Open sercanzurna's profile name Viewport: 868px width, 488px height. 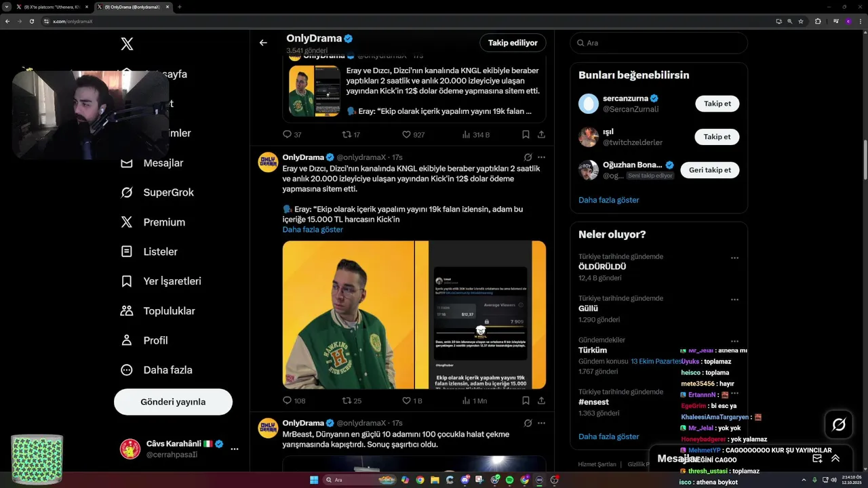[625, 98]
